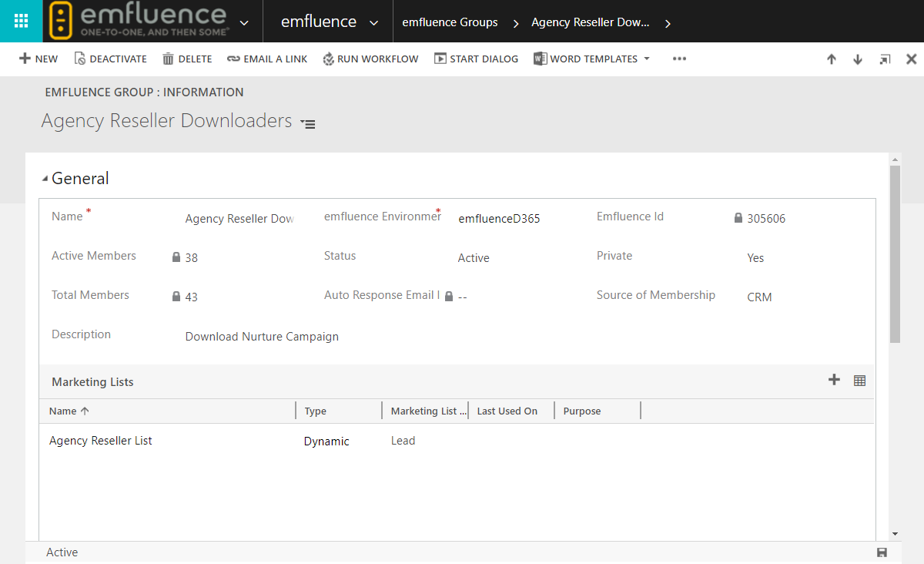Go to next record down arrow
The image size is (924, 564).
pos(858,59)
